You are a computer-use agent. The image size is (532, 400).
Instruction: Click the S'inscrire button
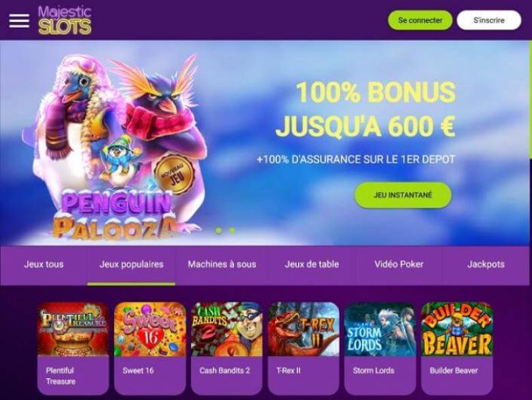(x=489, y=20)
